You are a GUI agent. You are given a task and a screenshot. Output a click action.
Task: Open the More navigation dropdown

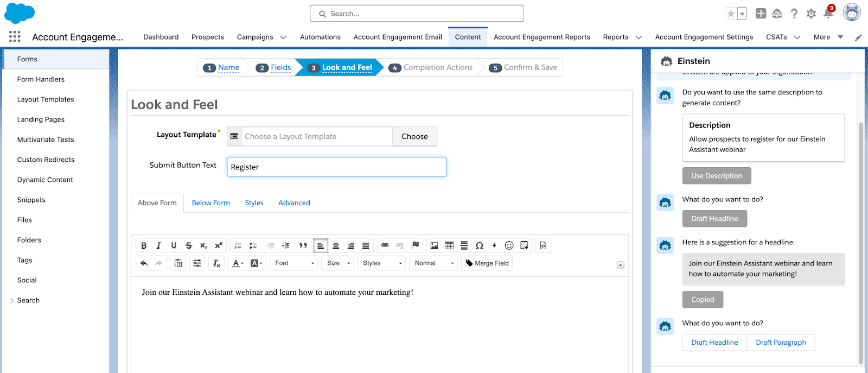828,37
